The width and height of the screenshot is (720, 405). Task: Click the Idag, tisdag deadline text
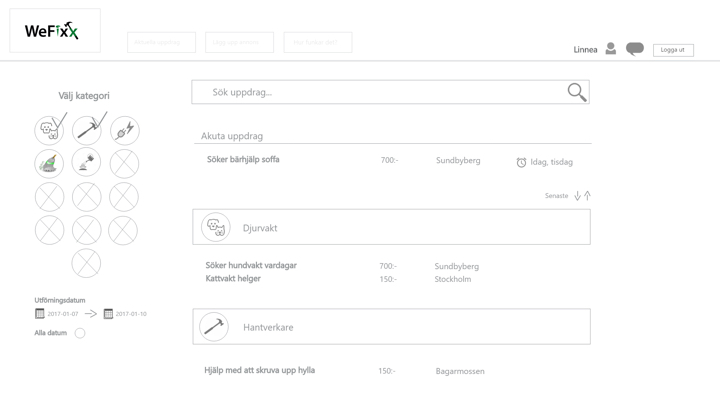pos(551,162)
